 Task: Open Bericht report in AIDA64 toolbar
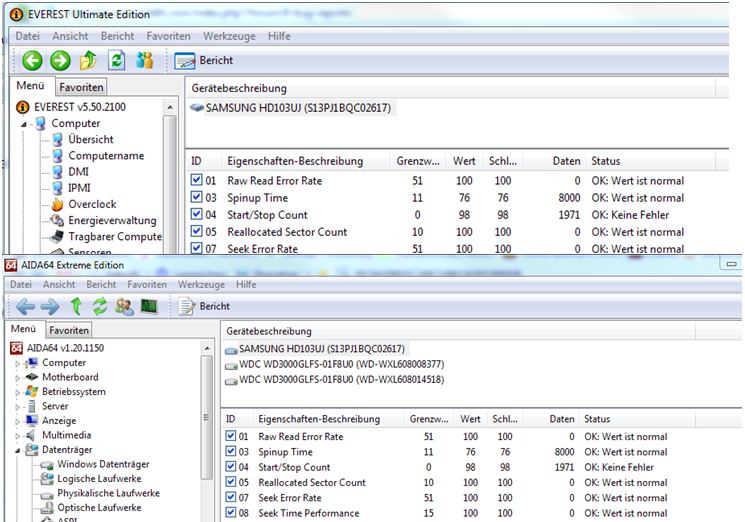pos(204,306)
